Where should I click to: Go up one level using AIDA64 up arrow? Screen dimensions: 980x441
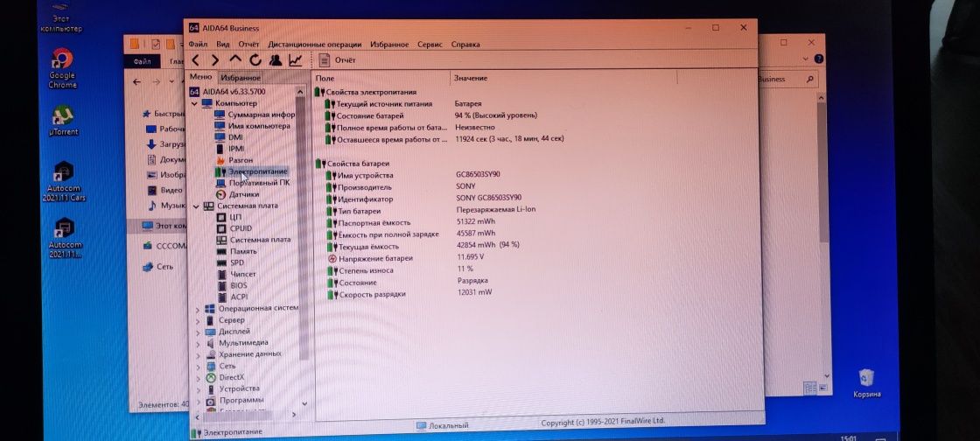235,59
